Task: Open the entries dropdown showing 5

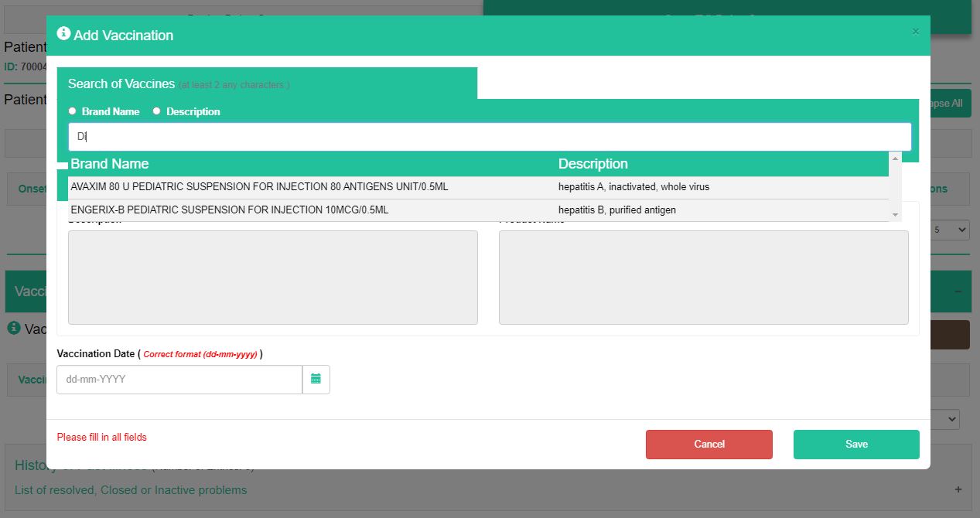Action: (951, 230)
